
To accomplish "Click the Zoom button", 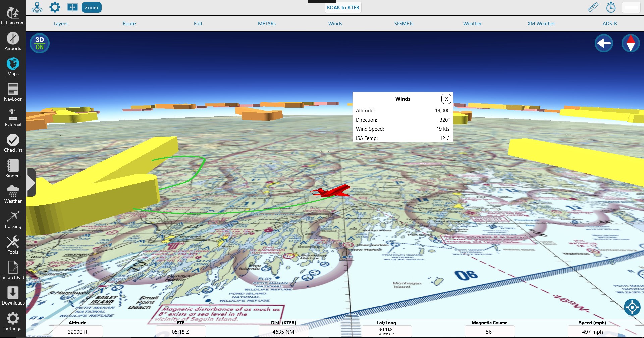I will (x=91, y=7).
